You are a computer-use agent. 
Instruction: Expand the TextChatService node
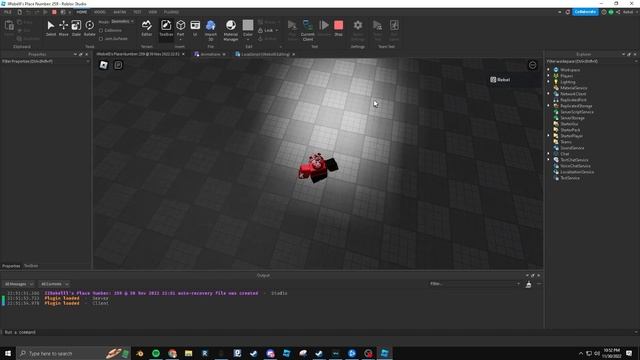point(549,160)
